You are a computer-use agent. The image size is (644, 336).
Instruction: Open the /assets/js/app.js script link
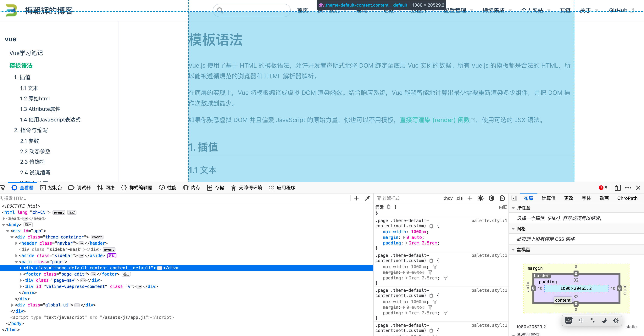coord(124,317)
